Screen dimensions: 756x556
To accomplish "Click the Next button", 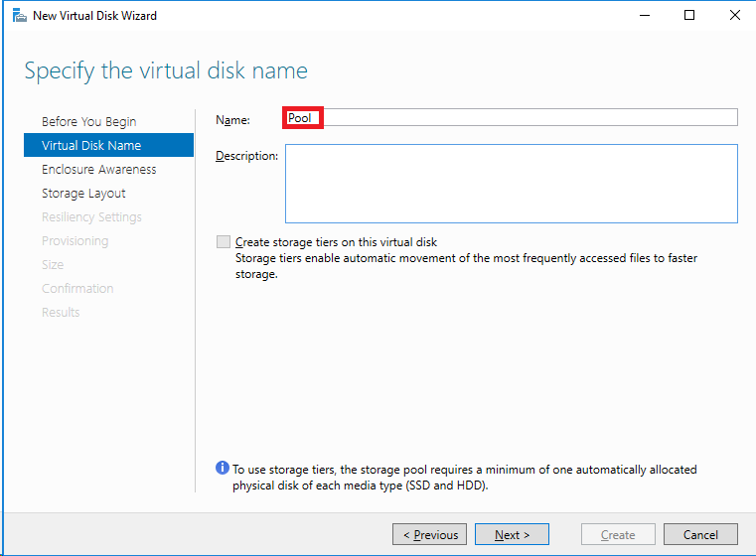I will (x=512, y=534).
